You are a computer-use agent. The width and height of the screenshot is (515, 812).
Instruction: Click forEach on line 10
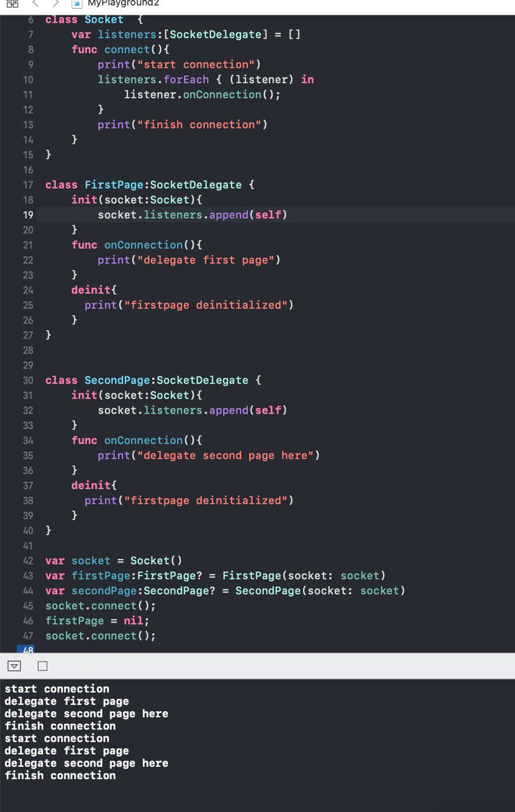186,79
